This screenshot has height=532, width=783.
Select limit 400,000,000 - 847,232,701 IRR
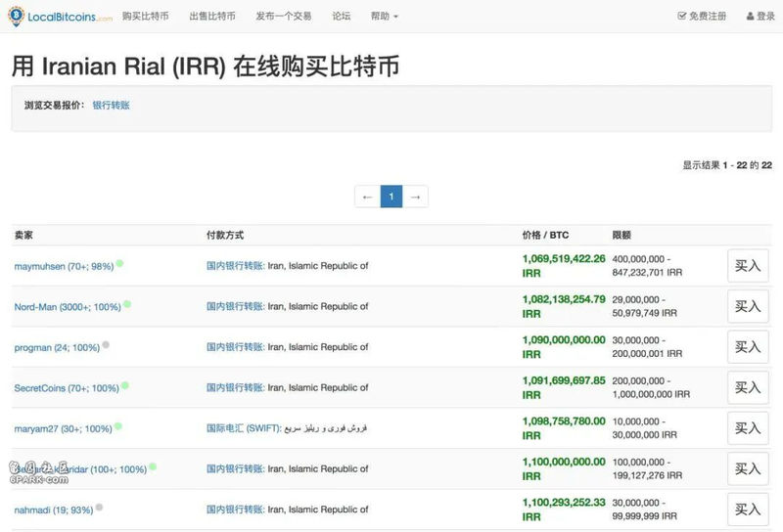[647, 266]
